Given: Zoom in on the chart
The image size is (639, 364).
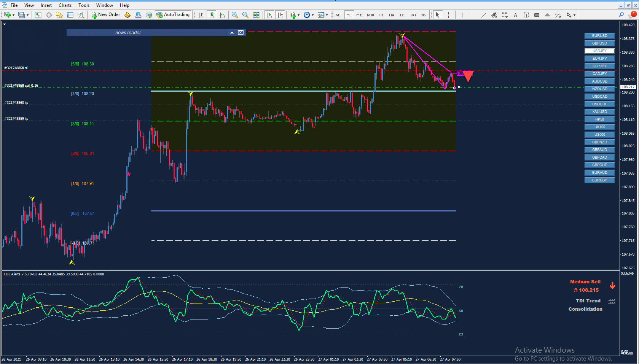Looking at the screenshot, I should coord(235,15).
